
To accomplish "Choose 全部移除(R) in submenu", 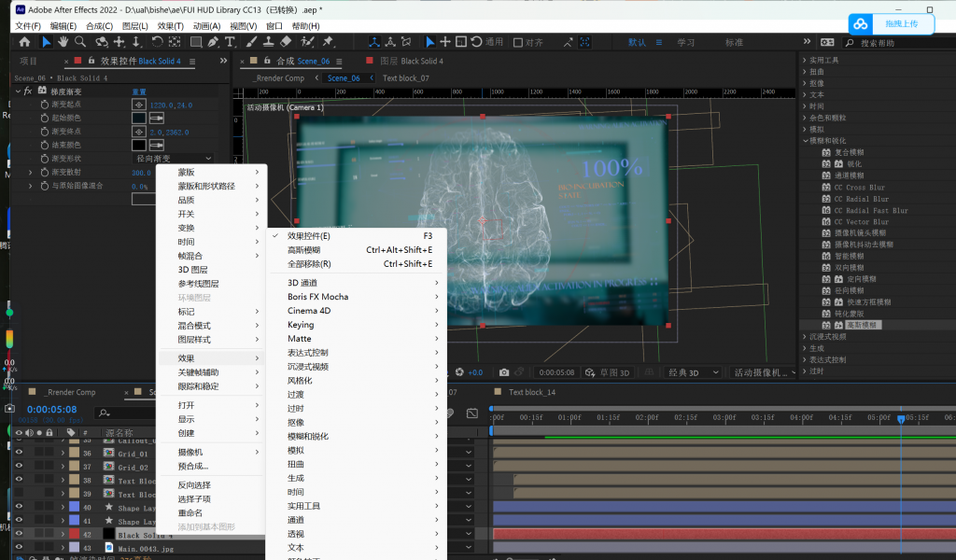I will click(359, 264).
